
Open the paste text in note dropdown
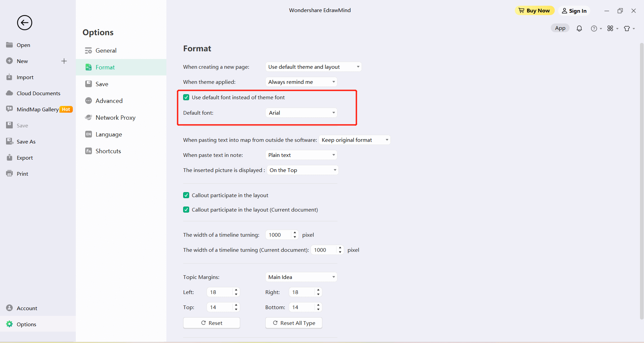click(x=301, y=155)
